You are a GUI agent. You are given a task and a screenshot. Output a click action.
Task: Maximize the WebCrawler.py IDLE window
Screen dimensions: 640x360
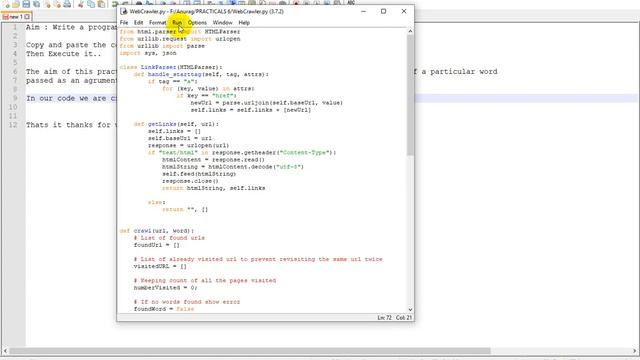(383, 11)
